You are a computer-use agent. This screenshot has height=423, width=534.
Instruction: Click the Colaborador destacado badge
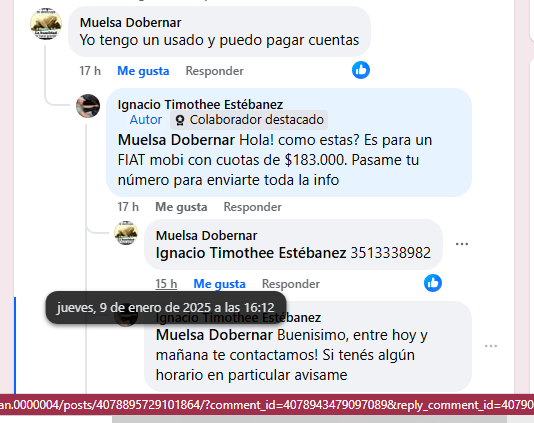pos(249,120)
